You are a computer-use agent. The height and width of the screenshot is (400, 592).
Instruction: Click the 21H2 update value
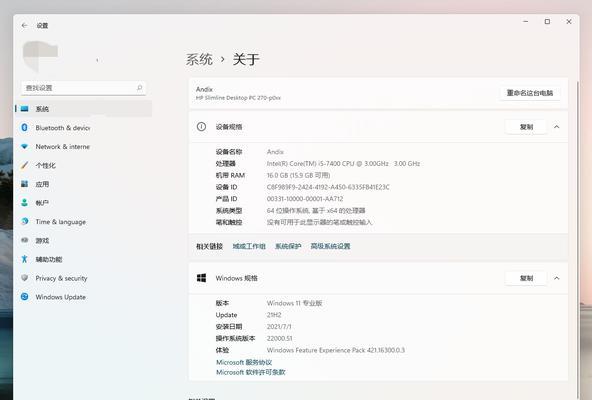[x=274, y=315]
